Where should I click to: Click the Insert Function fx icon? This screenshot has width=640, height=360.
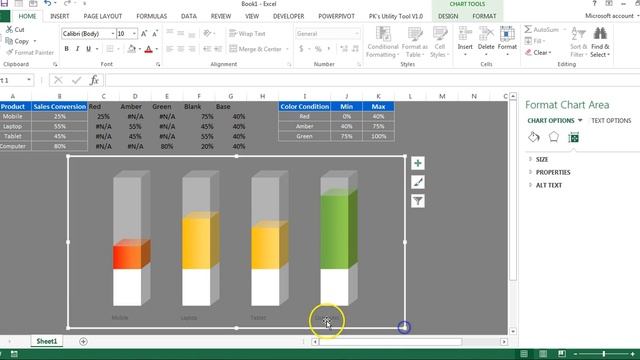(x=94, y=80)
